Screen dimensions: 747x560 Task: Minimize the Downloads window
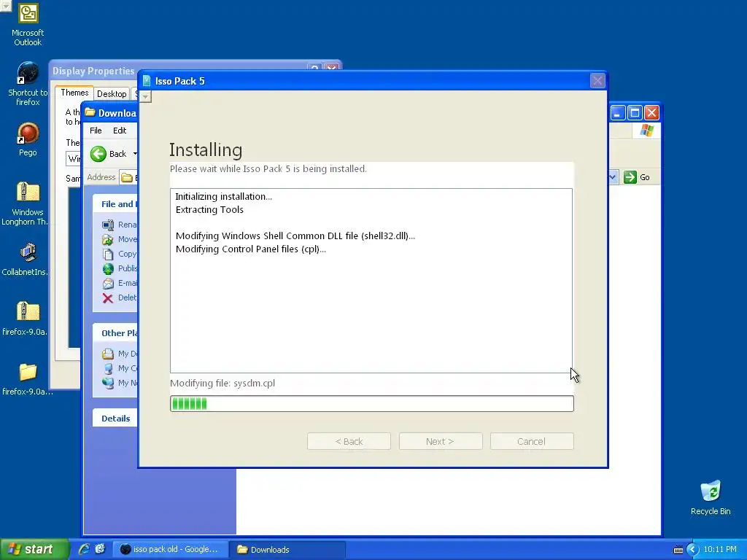617,113
